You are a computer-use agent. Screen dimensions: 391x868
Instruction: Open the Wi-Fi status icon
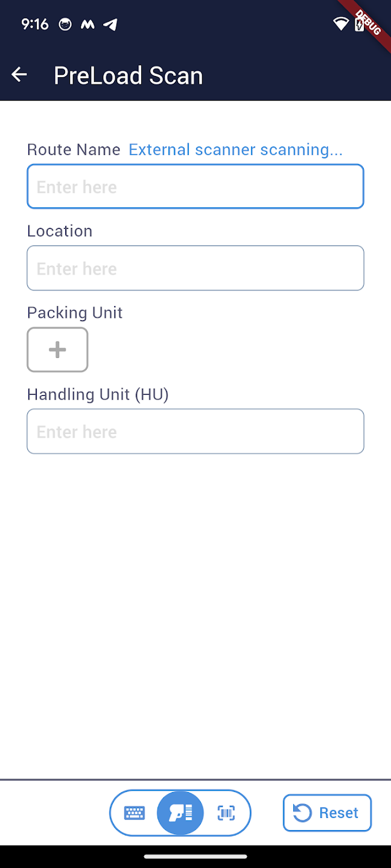pyautogui.click(x=340, y=24)
